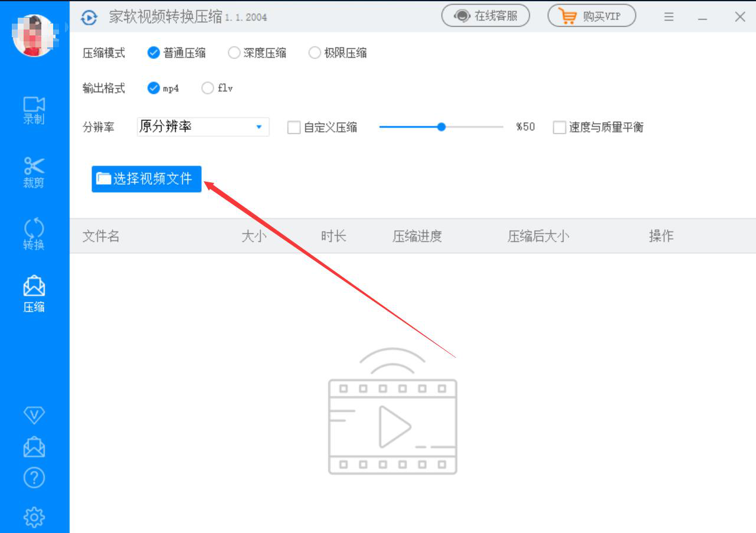Screen dimensions: 756x533
Task: Click the 家软视频转换压缩 title text
Action: (x=165, y=17)
